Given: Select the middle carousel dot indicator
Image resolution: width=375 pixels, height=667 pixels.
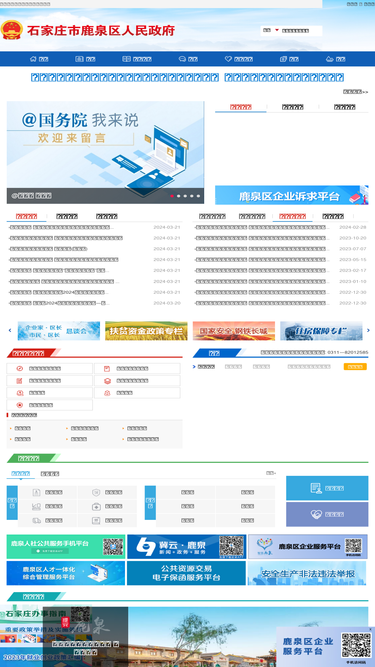Looking at the screenshot, I should coord(185,196).
